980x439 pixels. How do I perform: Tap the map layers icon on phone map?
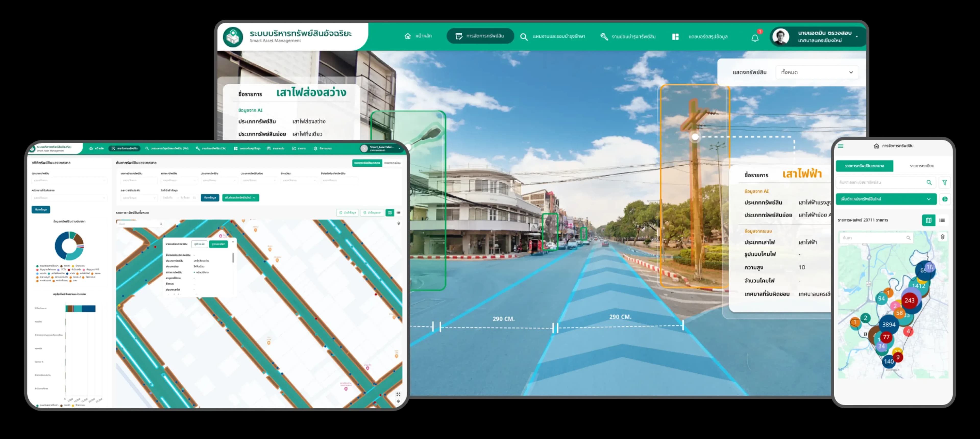943,237
